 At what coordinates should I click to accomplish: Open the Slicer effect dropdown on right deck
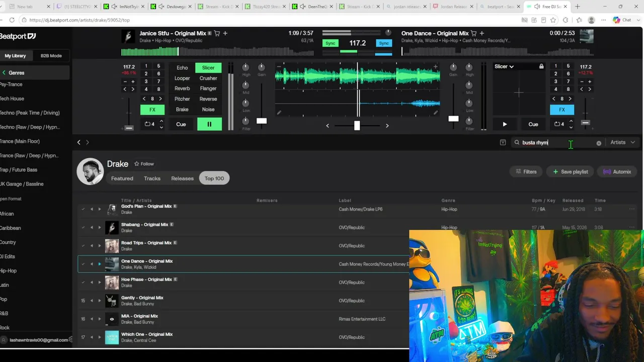click(x=504, y=66)
